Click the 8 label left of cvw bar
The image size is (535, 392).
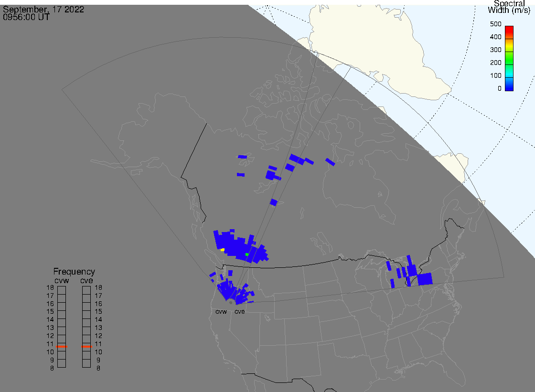(52, 369)
